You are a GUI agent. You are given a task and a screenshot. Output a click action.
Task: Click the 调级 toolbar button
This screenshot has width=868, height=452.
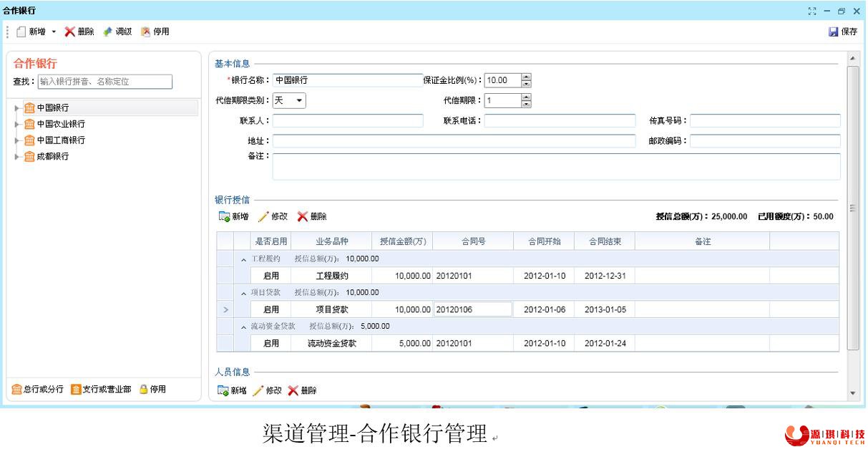[117, 32]
